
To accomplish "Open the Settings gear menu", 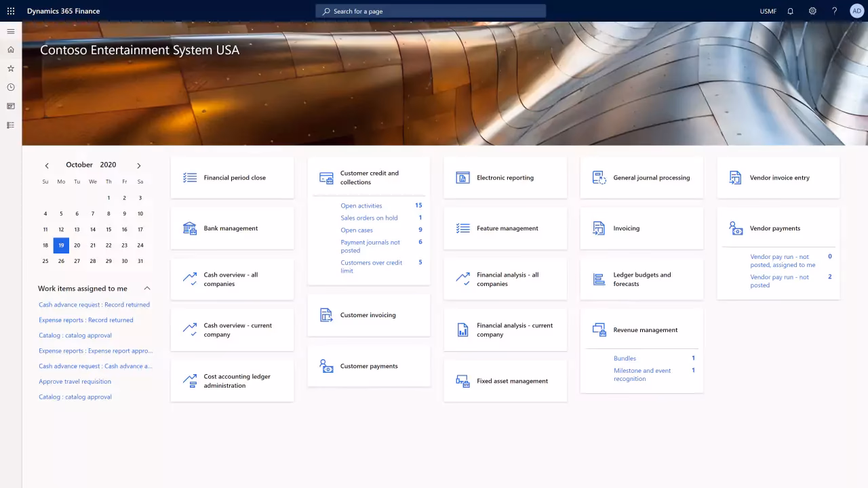I will pyautogui.click(x=812, y=11).
